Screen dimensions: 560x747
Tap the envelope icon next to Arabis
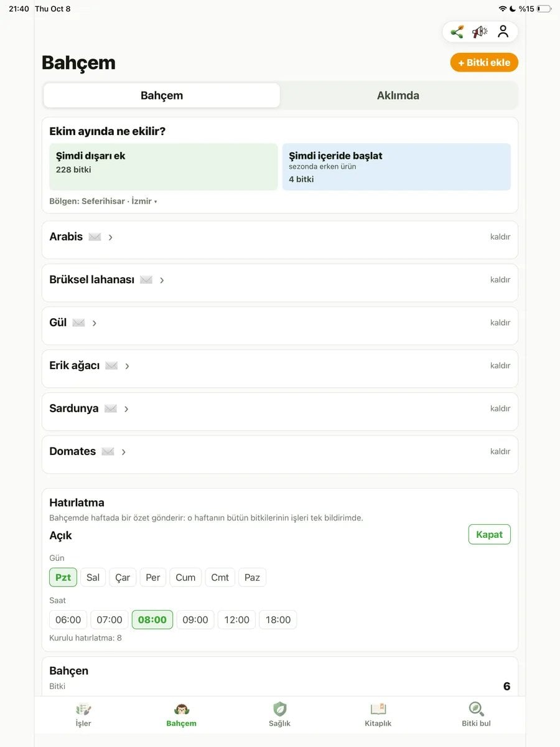coord(95,237)
